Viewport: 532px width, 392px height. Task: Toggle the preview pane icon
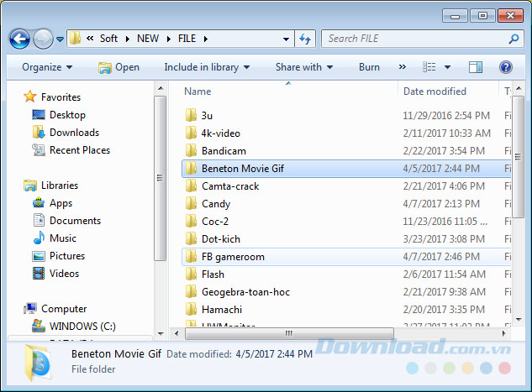(476, 67)
